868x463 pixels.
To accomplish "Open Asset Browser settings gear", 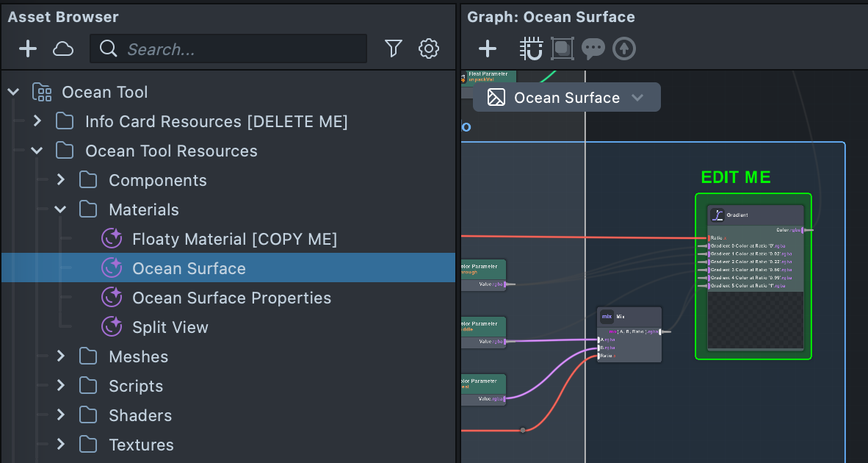I will pos(429,49).
